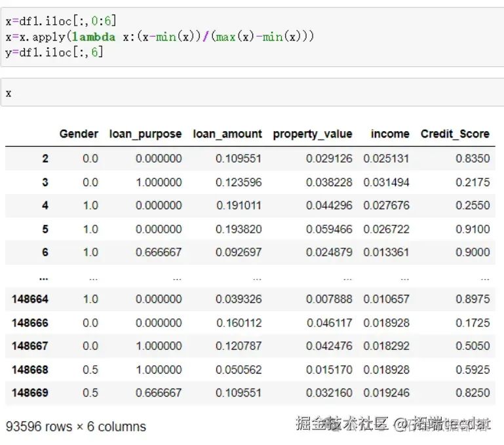Click loan_amount value 0.050562
This screenshot has height=445, width=504.
click(239, 370)
